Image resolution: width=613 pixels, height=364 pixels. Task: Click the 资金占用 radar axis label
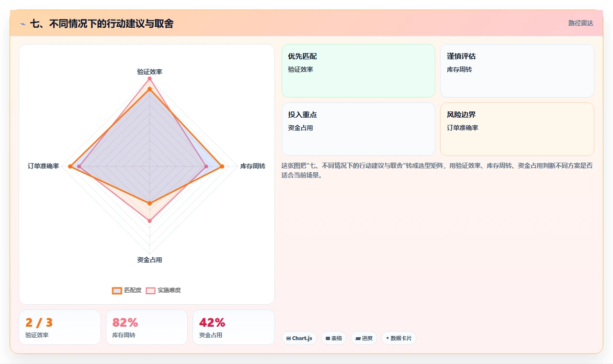pyautogui.click(x=149, y=260)
